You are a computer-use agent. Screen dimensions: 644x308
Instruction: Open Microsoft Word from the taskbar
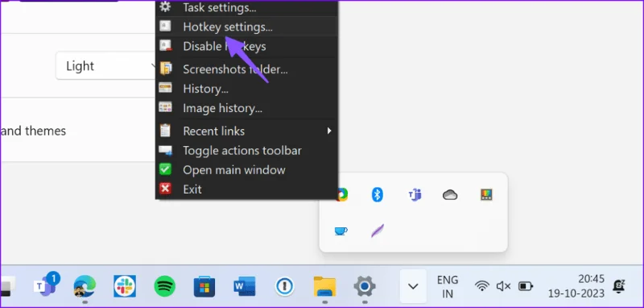point(245,286)
